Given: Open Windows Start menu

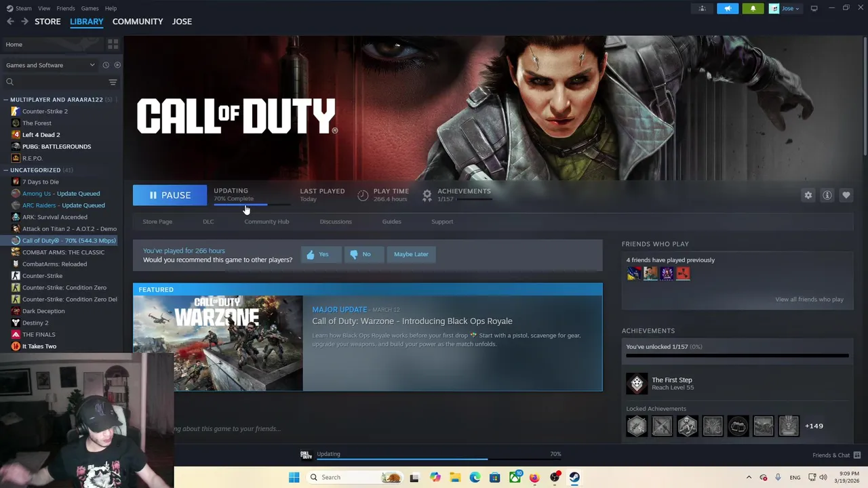Looking at the screenshot, I should pos(294,477).
